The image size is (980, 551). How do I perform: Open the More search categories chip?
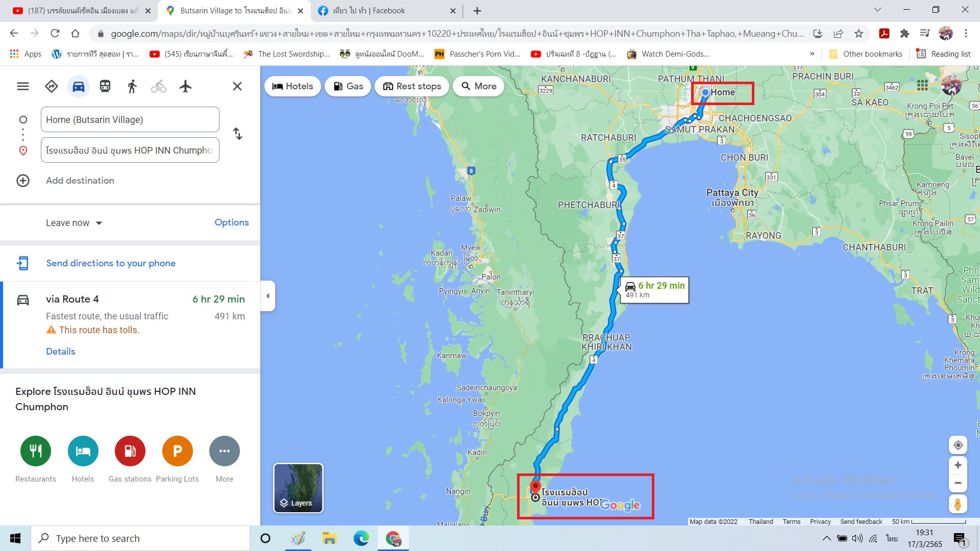[x=479, y=86]
